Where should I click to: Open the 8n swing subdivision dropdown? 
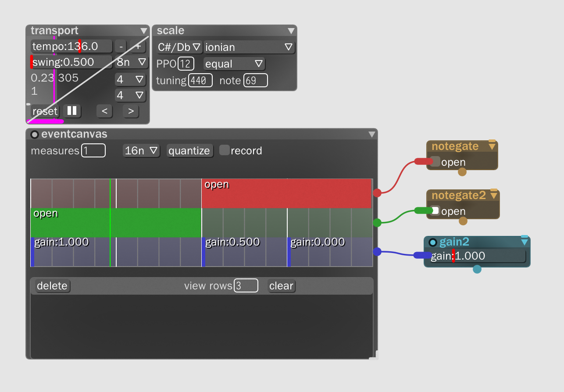click(131, 62)
